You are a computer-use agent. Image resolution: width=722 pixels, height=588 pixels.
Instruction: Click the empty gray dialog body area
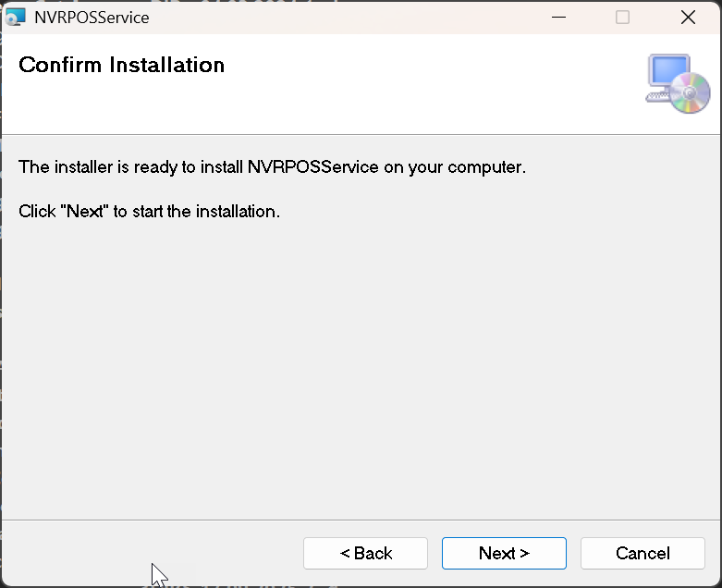(361, 370)
